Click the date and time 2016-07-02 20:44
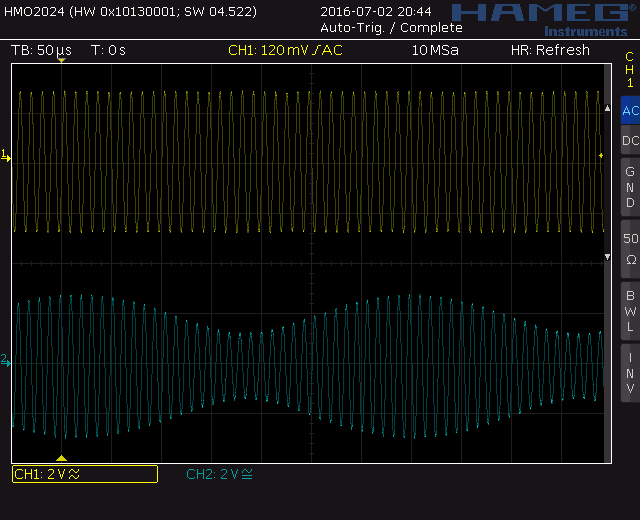 coord(376,11)
